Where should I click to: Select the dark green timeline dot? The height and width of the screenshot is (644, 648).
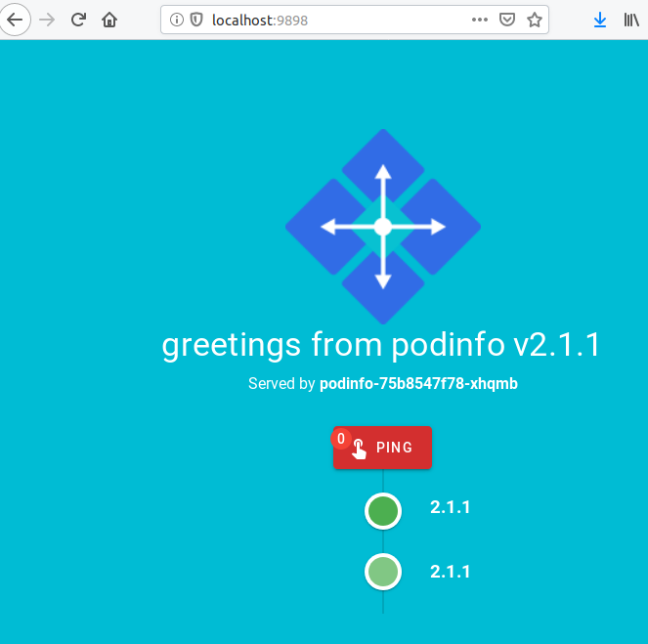(x=383, y=510)
